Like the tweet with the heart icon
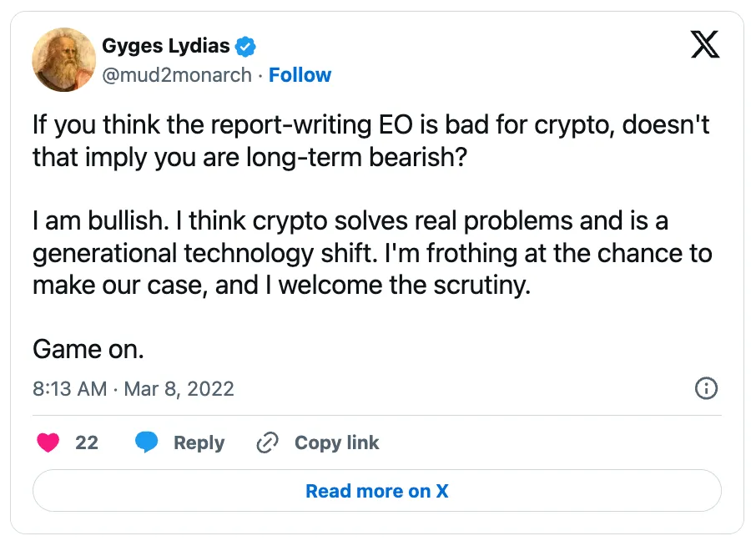756x546 pixels. pos(48,442)
